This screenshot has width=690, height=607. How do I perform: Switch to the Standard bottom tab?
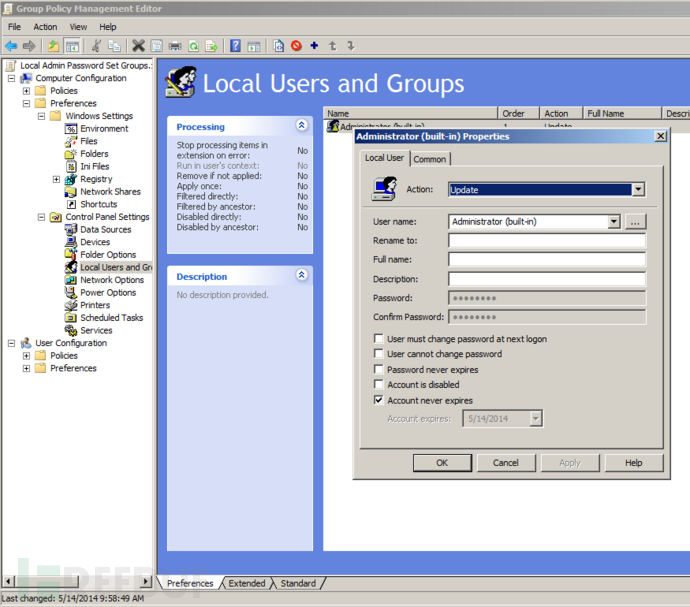(x=298, y=583)
